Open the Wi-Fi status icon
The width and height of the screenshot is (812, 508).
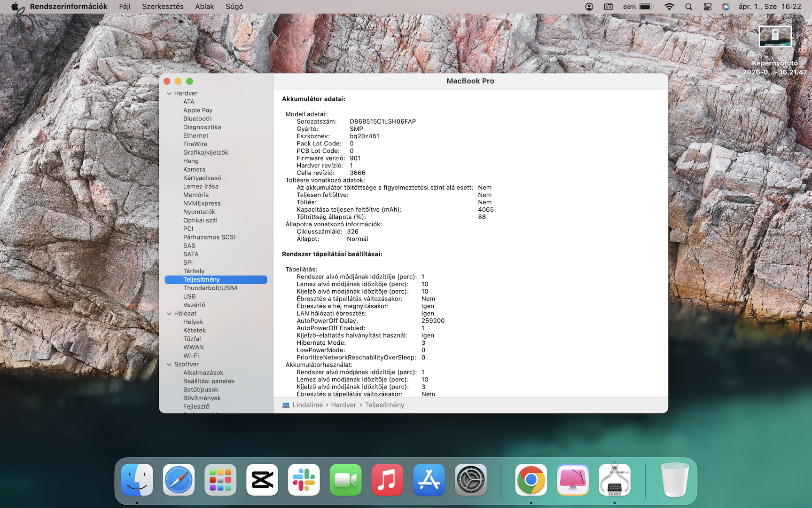point(669,7)
